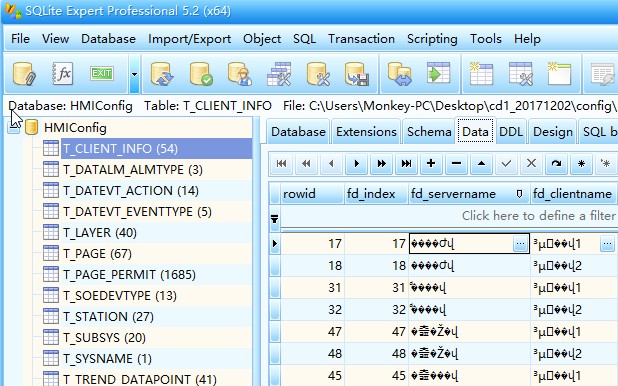Image resolution: width=618 pixels, height=386 pixels.
Task: Open the fd_servername column filter dropdown
Action: point(519,194)
